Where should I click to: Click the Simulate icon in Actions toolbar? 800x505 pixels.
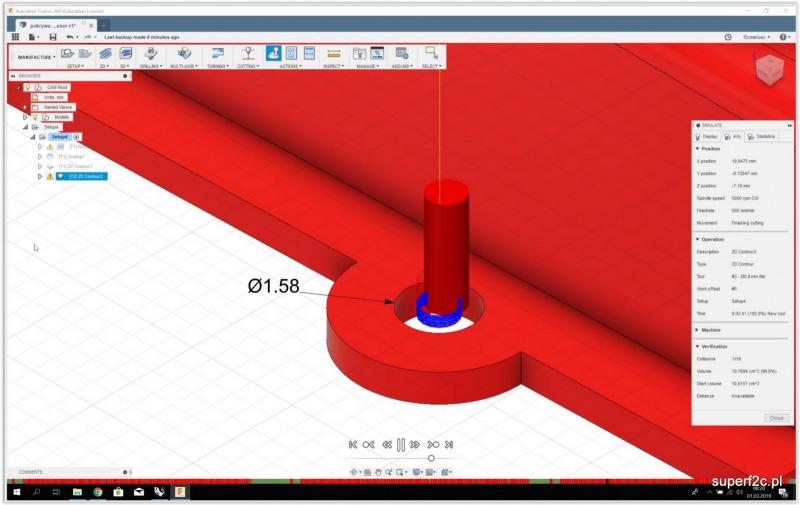click(x=273, y=53)
